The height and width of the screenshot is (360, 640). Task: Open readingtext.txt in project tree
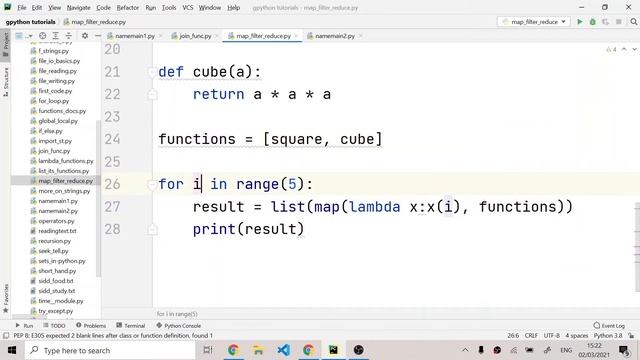coord(57,231)
